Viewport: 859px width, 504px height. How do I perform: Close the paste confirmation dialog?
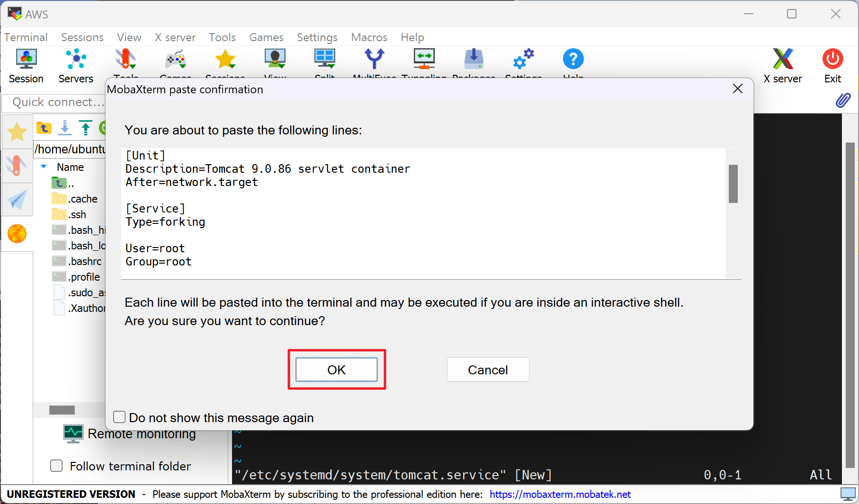[737, 88]
